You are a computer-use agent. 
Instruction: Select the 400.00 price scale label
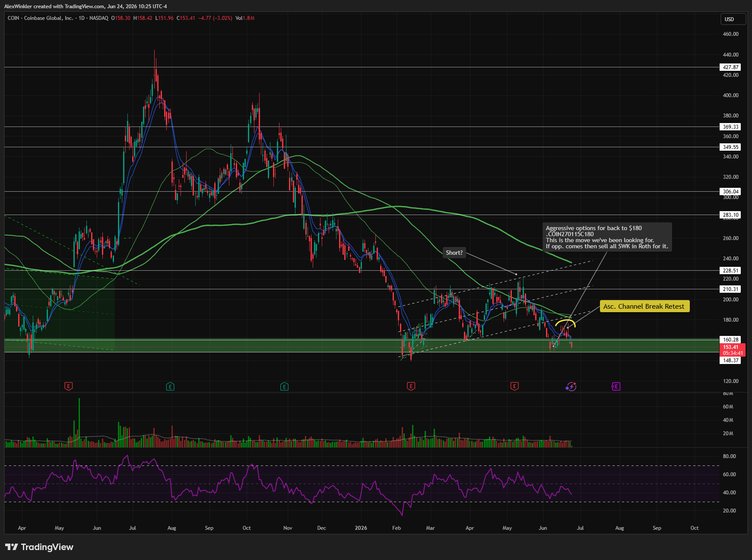coord(730,95)
